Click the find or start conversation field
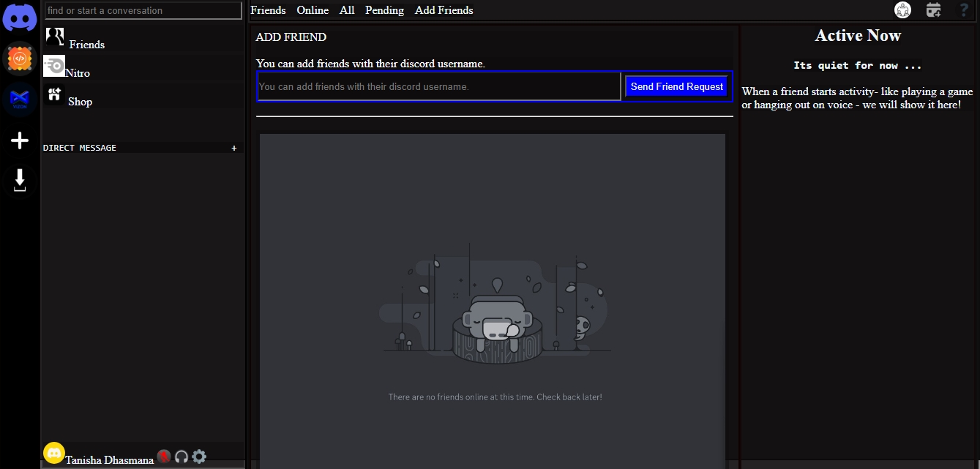Viewport: 980px width, 469px height. [x=143, y=10]
